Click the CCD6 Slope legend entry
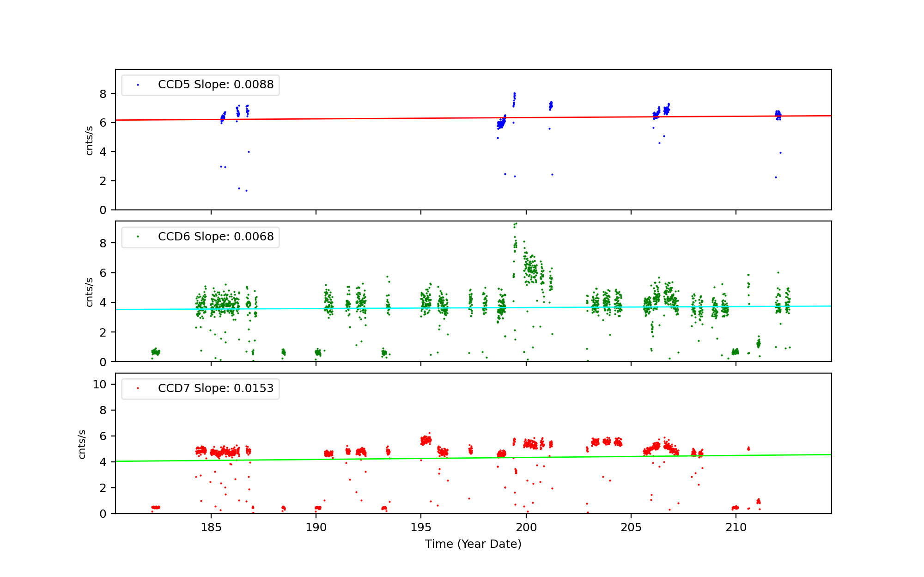Image resolution: width=924 pixels, height=577 pixels. (x=215, y=237)
